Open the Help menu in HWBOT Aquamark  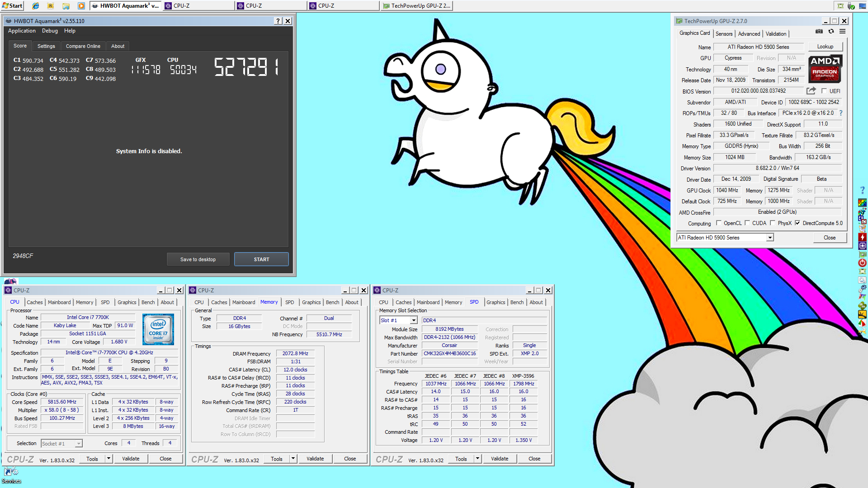coord(70,31)
